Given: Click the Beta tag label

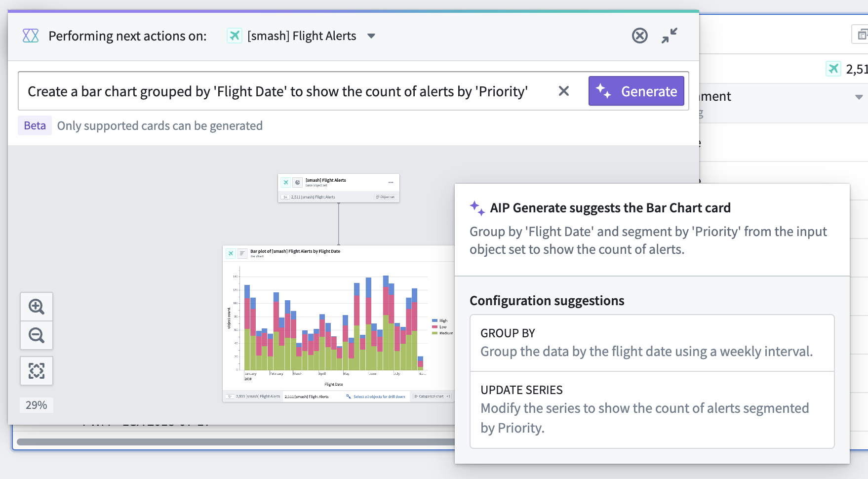Looking at the screenshot, I should click(x=35, y=125).
